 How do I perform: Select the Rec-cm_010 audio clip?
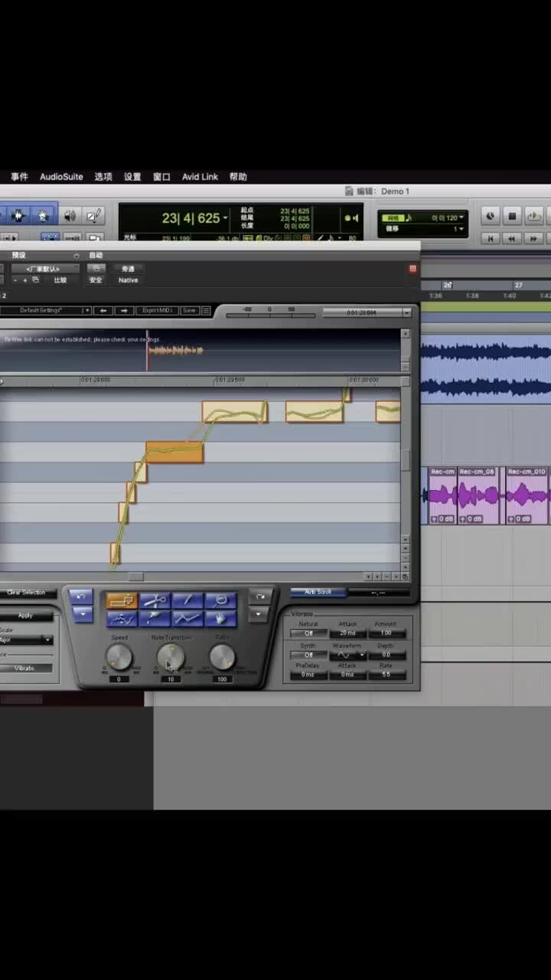click(x=527, y=495)
